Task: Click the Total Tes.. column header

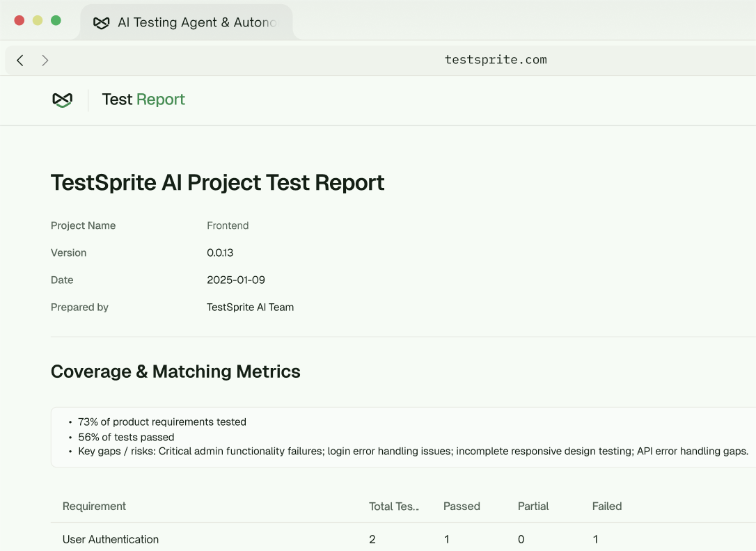Action: (394, 506)
